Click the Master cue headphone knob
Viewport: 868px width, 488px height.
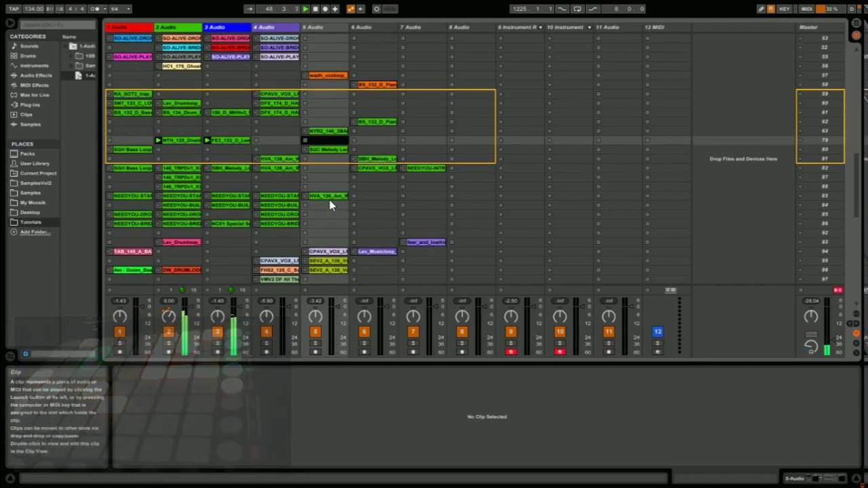(811, 346)
